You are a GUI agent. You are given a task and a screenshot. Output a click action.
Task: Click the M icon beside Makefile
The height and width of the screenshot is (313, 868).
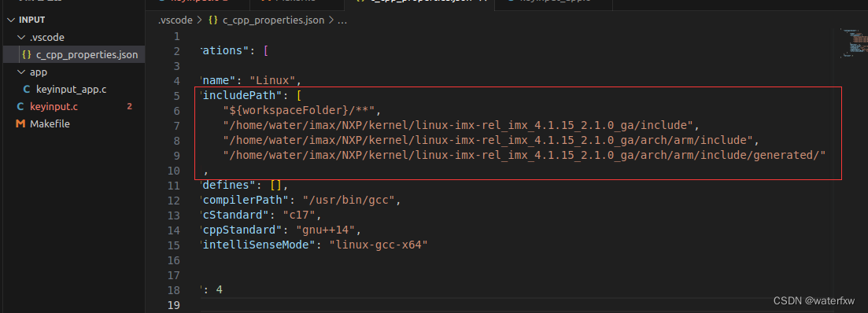(x=20, y=124)
